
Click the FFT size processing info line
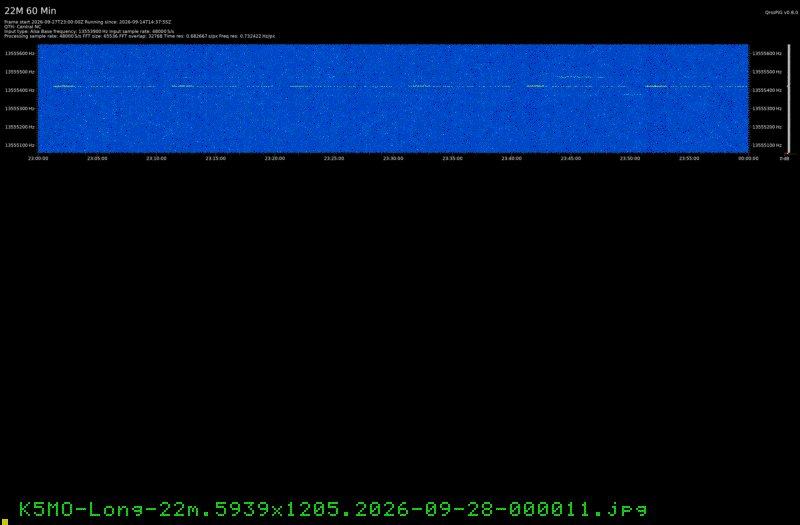[x=139, y=36]
